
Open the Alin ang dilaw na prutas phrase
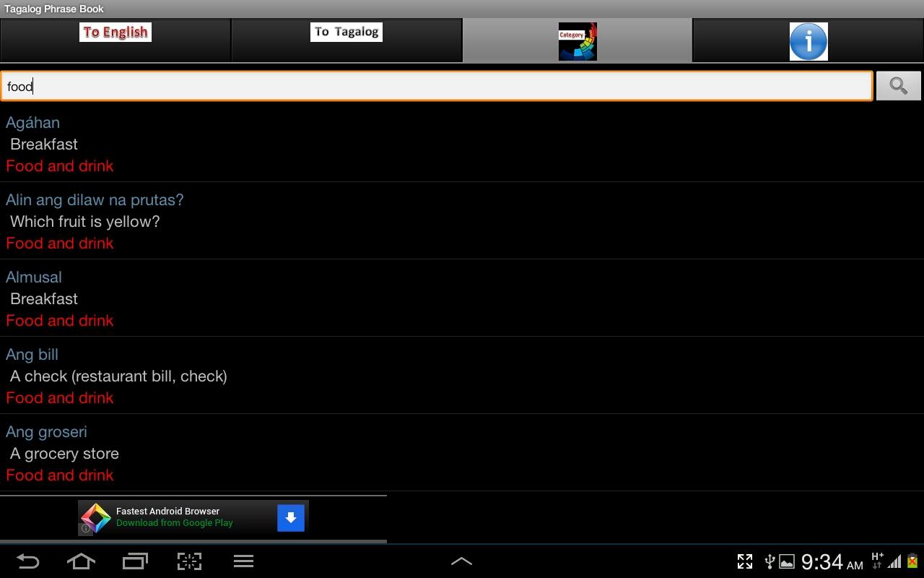462,221
